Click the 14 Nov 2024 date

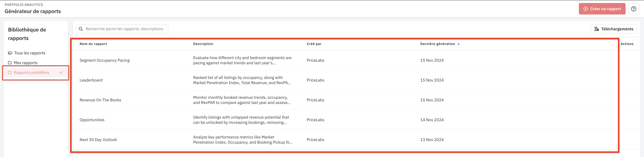[432, 120]
